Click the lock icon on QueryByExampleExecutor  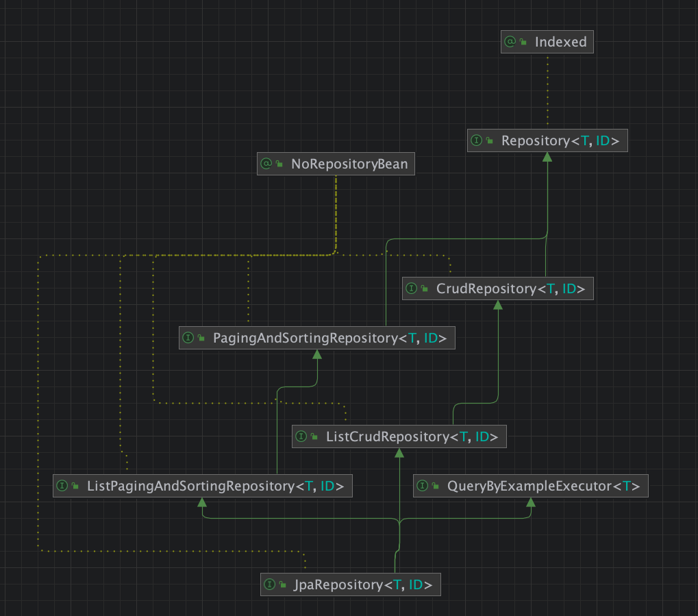tap(436, 486)
